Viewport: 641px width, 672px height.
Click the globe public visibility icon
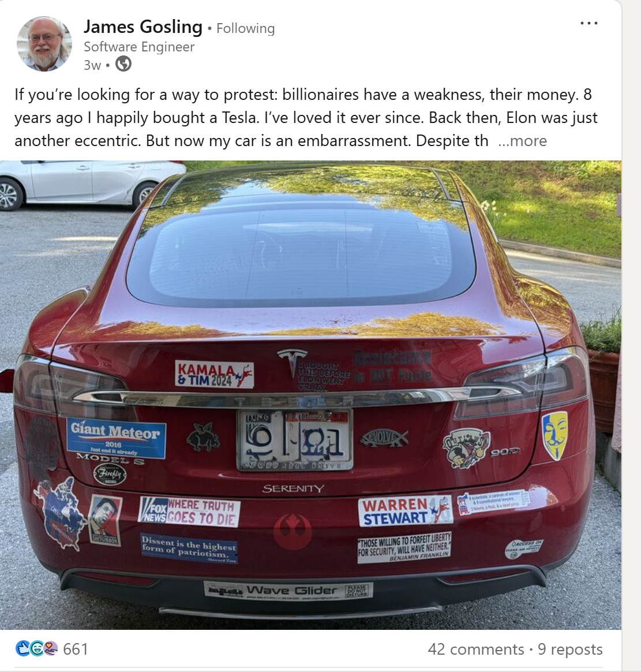pyautogui.click(x=123, y=64)
